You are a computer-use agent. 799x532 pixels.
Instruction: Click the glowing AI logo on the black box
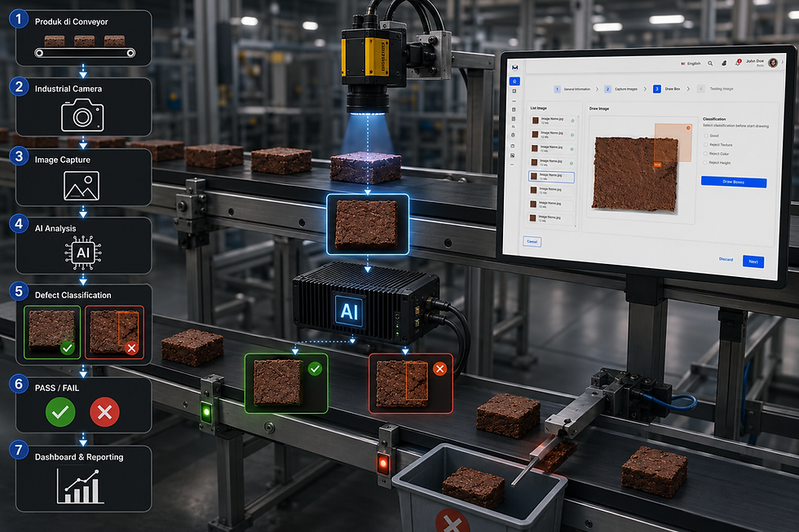click(350, 311)
